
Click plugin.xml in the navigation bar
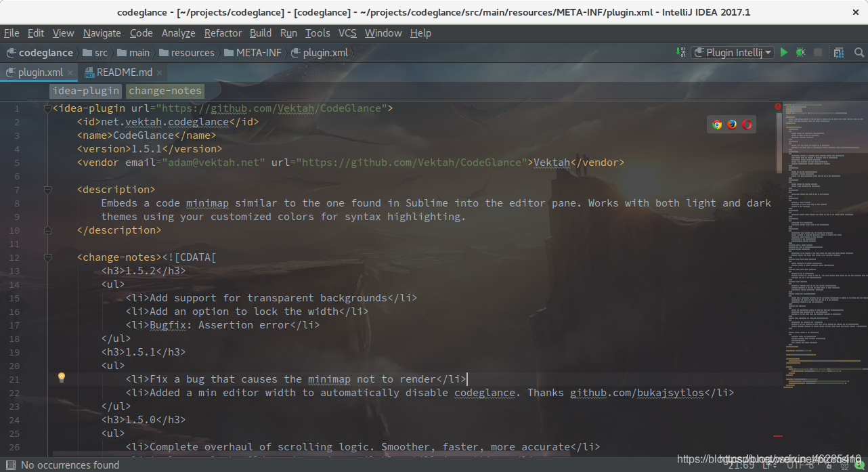tap(319, 52)
